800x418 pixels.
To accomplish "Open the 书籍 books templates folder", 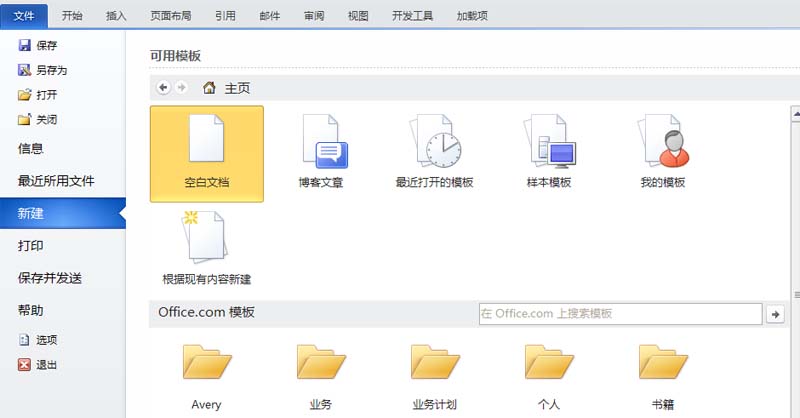I will pos(663,378).
